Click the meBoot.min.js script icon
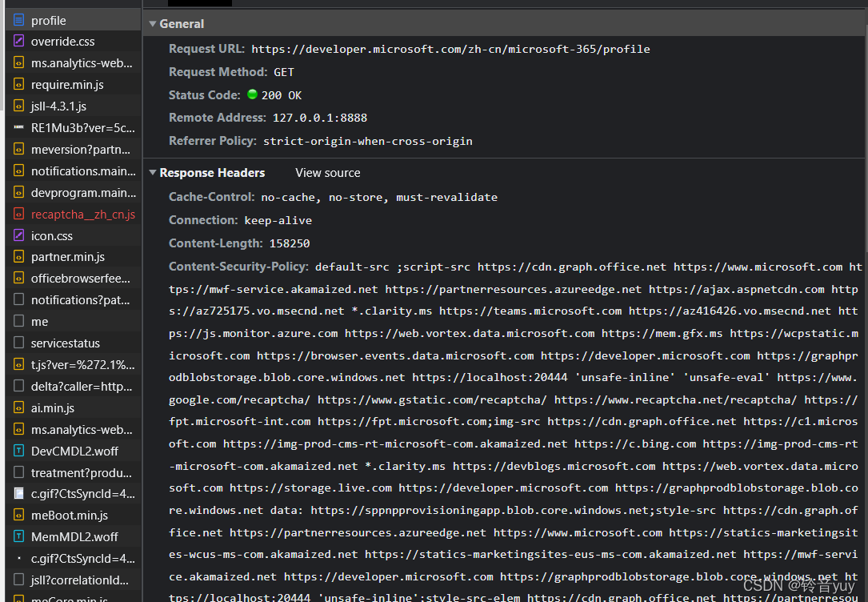Image resolution: width=868 pixels, height=602 pixels. click(19, 515)
